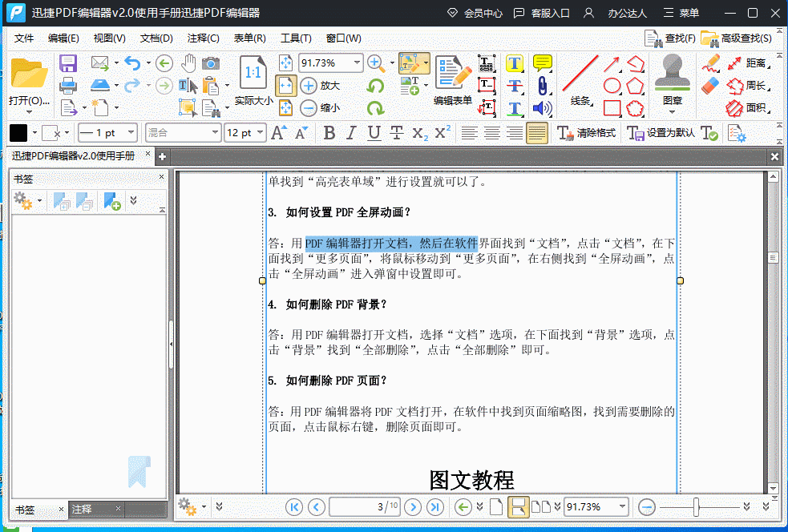Toggle Bold text formatting

click(329, 133)
